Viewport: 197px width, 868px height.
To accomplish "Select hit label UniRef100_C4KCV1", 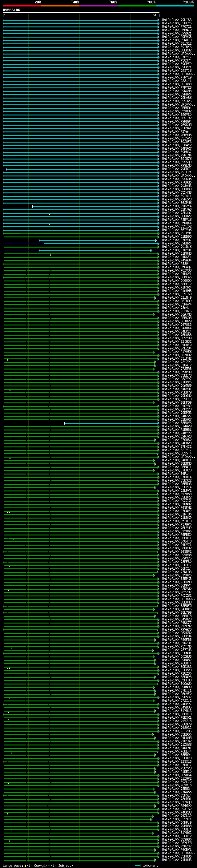I will pyautogui.click(x=176, y=274).
